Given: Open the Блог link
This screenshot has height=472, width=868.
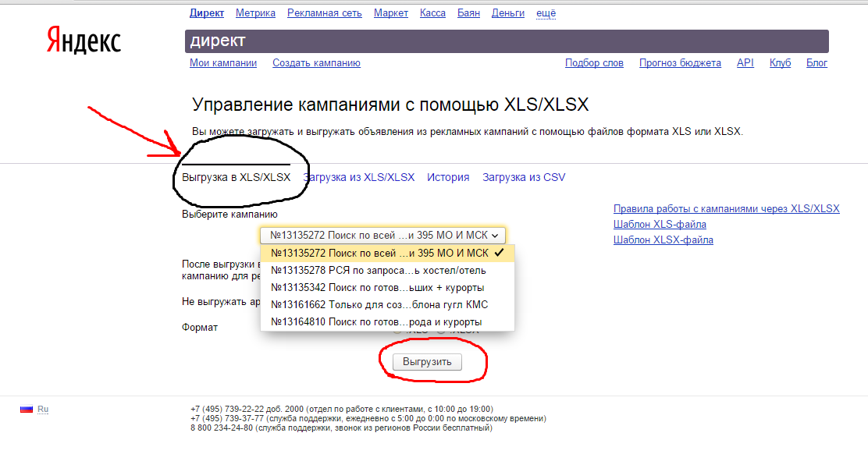Looking at the screenshot, I should (816, 62).
